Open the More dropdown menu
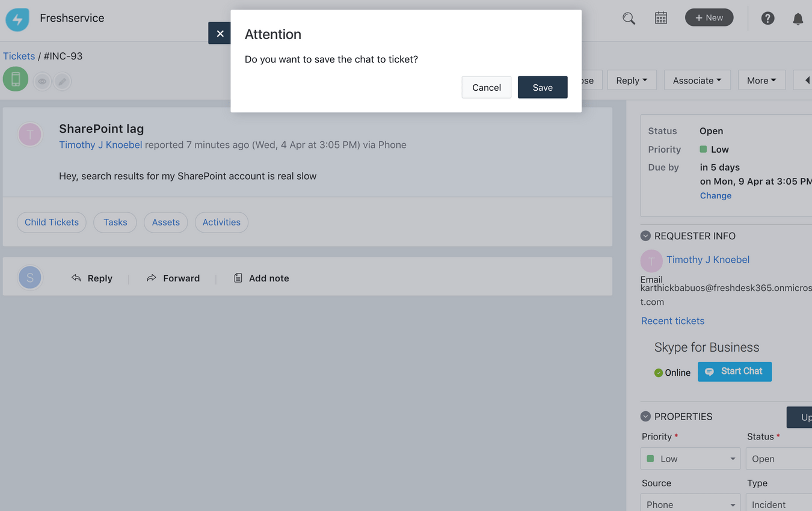 coord(761,81)
